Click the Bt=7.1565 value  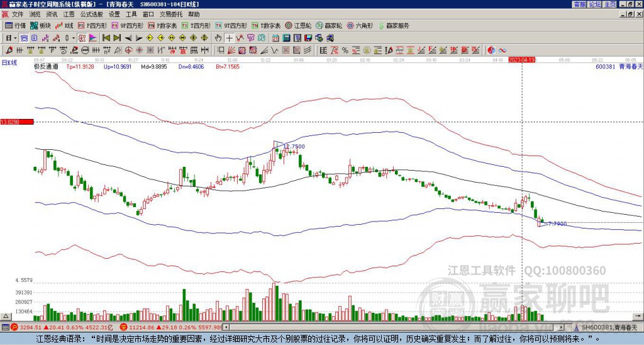coord(227,66)
